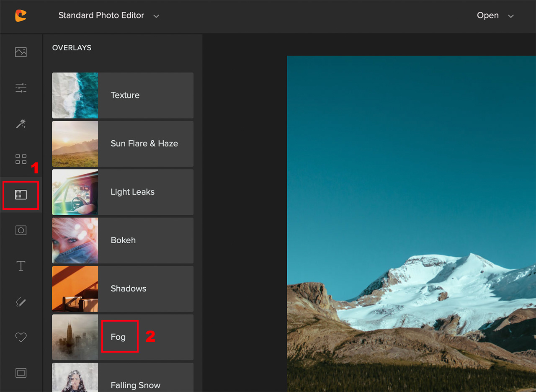536x392 pixels.
Task: Click the BeFunky logo in the top bar
Action: tap(20, 15)
